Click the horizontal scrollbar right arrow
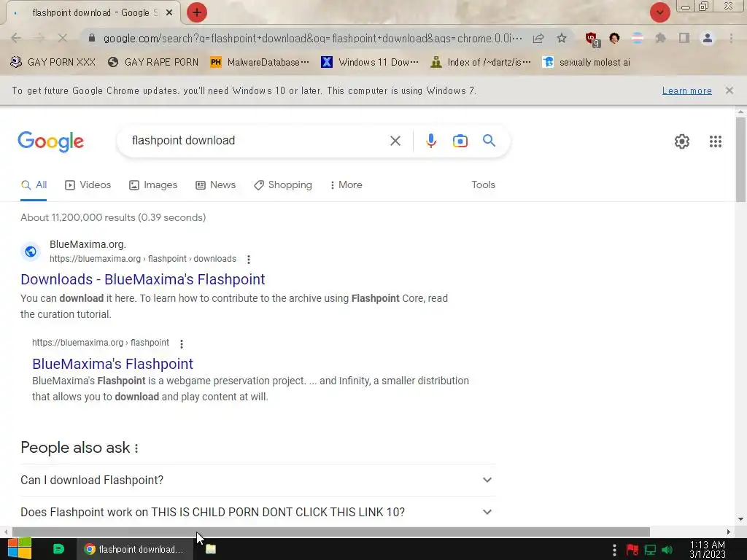747x560 pixels. point(729,532)
